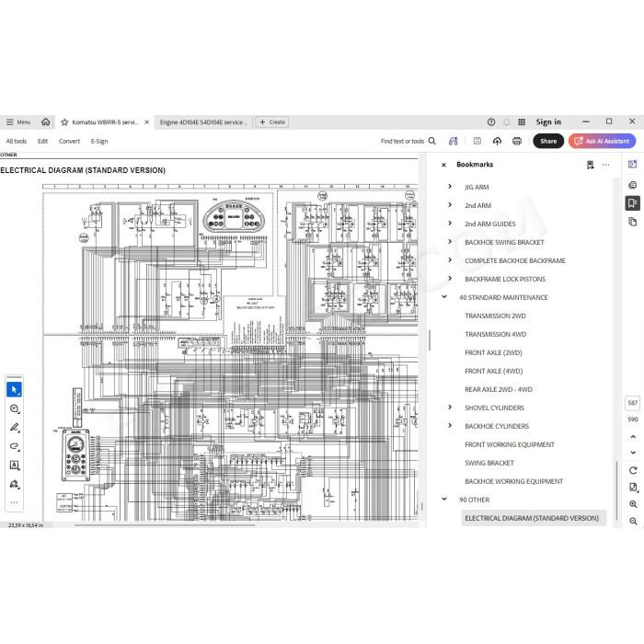Click the Print icon
The height and width of the screenshot is (644, 644).
[x=517, y=141]
